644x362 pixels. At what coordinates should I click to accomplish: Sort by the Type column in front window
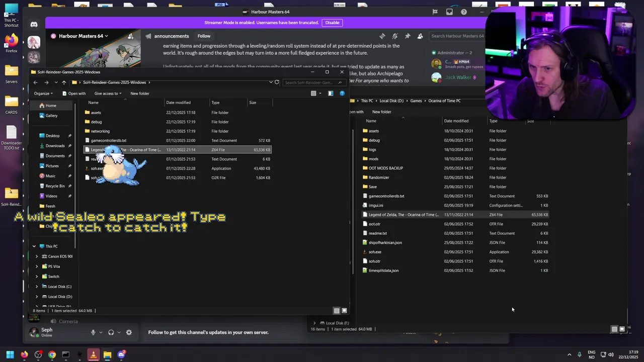215,103
